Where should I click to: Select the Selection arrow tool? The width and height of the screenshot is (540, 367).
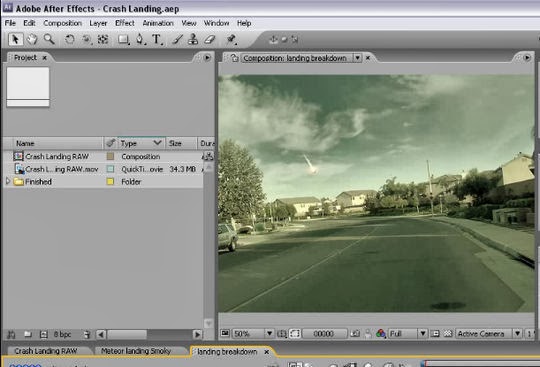click(15, 39)
